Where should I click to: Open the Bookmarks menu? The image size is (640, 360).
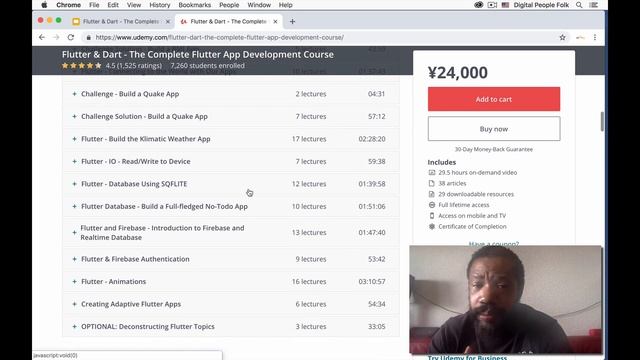click(x=194, y=5)
